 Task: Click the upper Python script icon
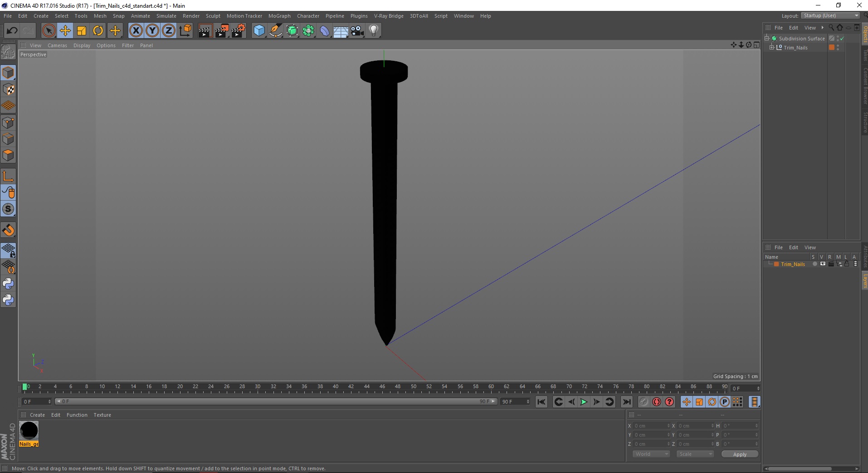pos(8,284)
